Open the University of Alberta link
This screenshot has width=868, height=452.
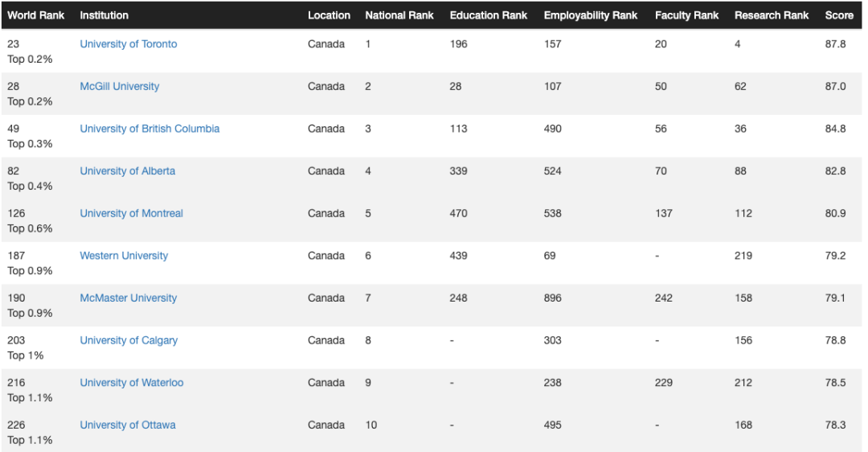(x=127, y=171)
